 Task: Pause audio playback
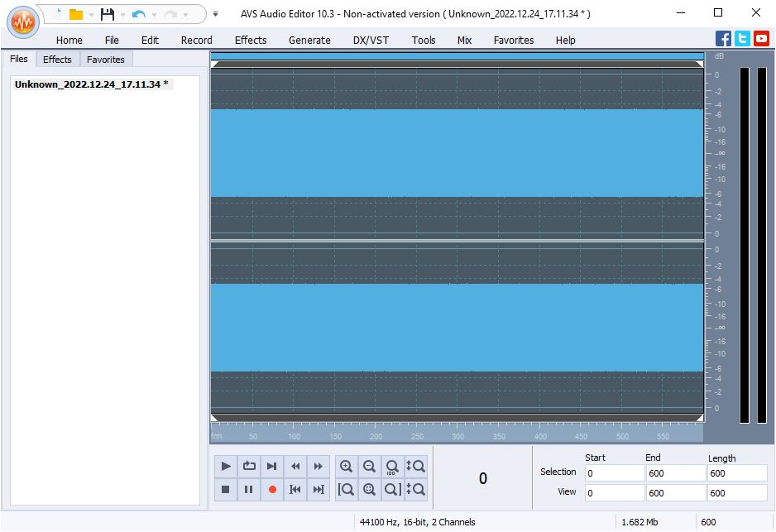point(249,490)
